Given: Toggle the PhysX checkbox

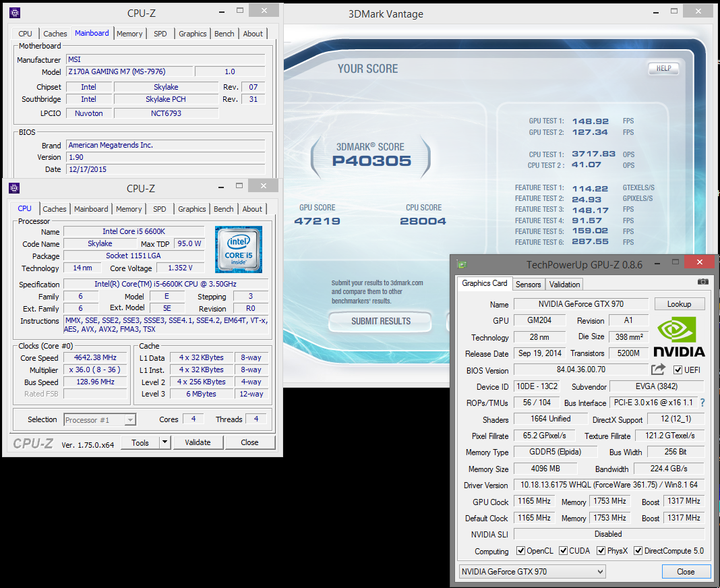Looking at the screenshot, I should 601,550.
